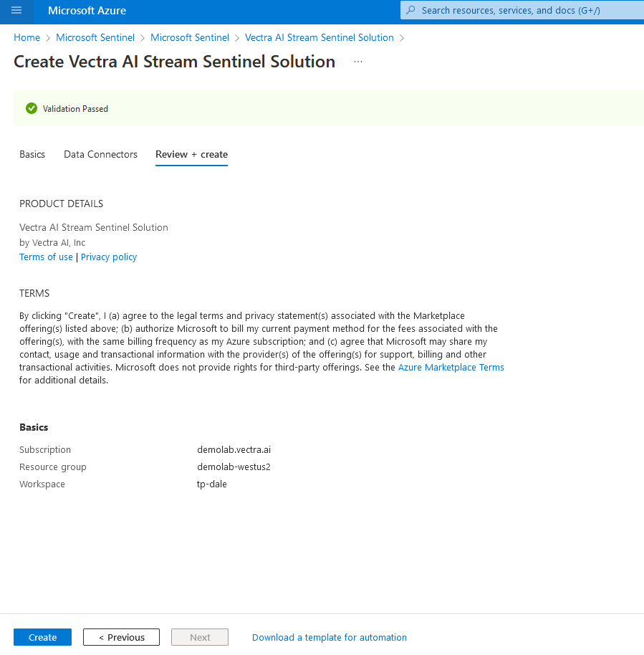The width and height of the screenshot is (644, 655).
Task: Click the green Validation Passed checkmark icon
Action: [32, 108]
